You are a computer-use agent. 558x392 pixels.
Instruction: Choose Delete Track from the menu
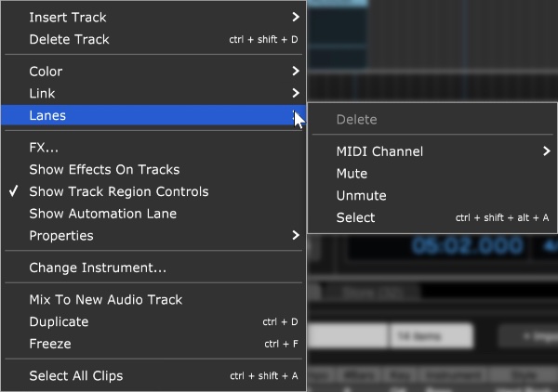[x=153, y=39]
